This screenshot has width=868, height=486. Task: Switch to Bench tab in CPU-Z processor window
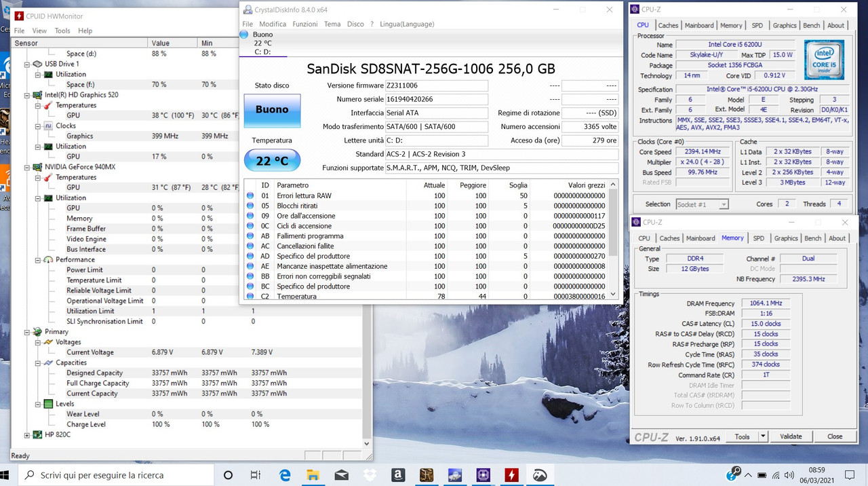(811, 25)
